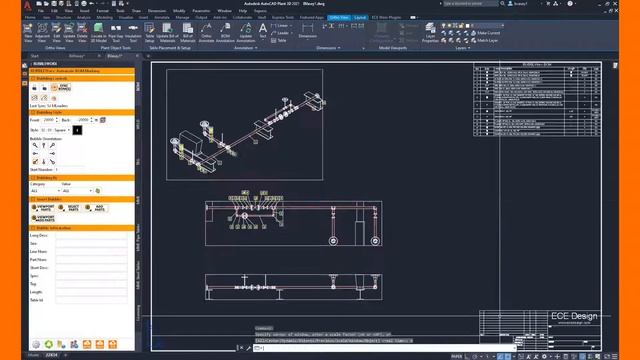This screenshot has width=640, height=360.
Task: Click the Edit View ribbon icon
Action: pyautogui.click(x=56, y=33)
